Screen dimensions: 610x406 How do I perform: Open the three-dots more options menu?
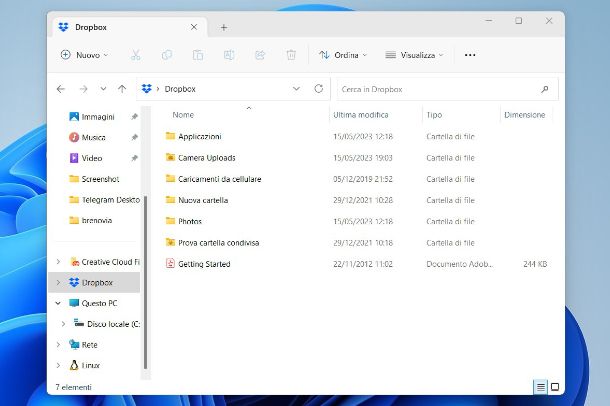coord(470,55)
